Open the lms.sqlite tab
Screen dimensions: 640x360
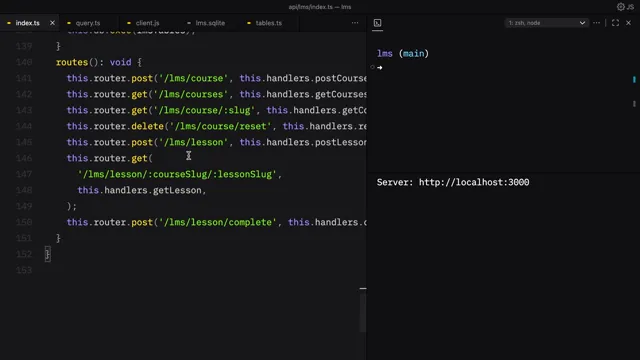tap(210, 23)
